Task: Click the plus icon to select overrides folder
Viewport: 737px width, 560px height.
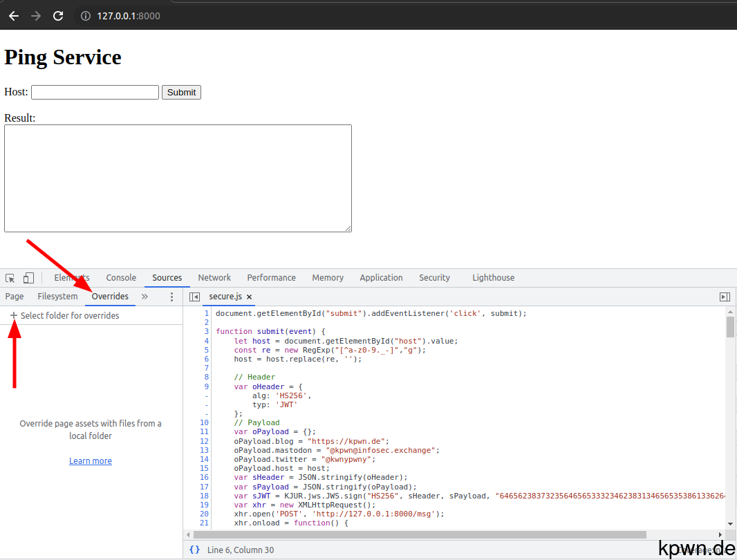Action: click(15, 315)
